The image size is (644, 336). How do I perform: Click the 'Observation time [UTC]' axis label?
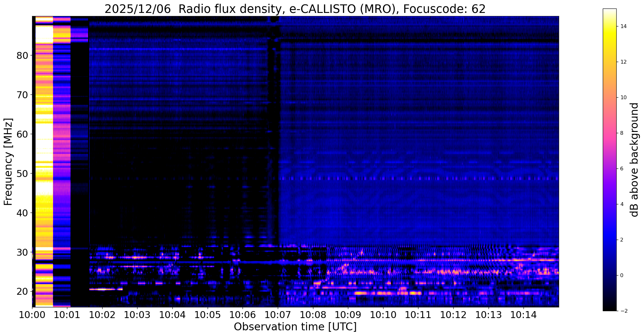(295, 327)
